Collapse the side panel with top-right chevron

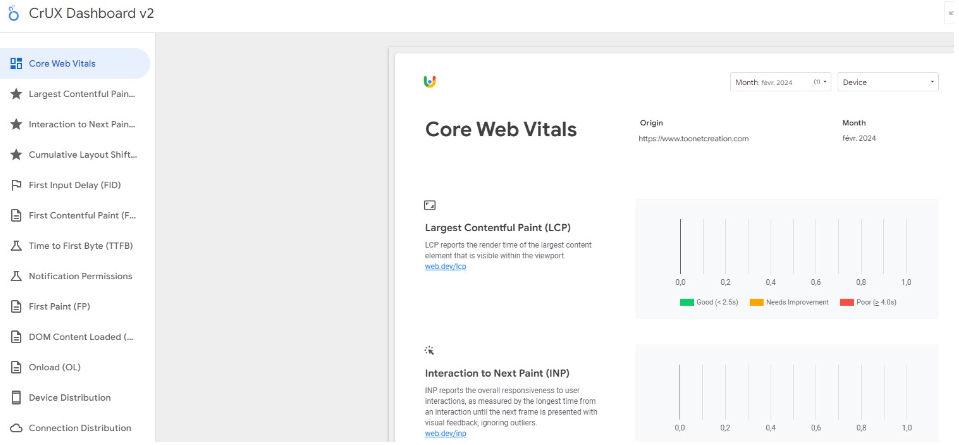point(949,13)
